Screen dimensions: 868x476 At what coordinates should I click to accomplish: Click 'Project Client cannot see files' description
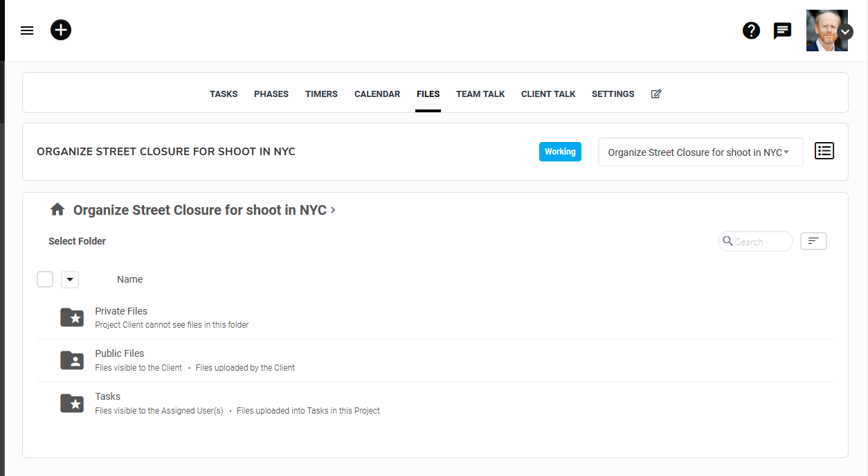[x=172, y=324]
